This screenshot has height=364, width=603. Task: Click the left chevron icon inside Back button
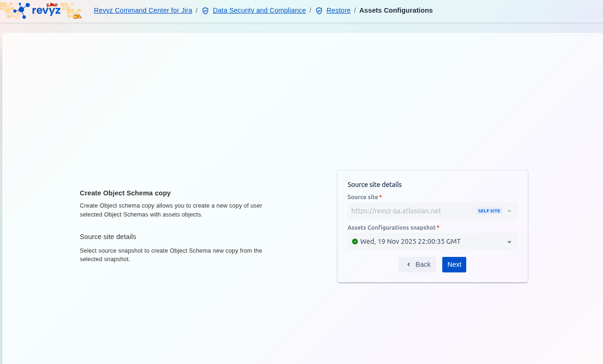[408, 264]
